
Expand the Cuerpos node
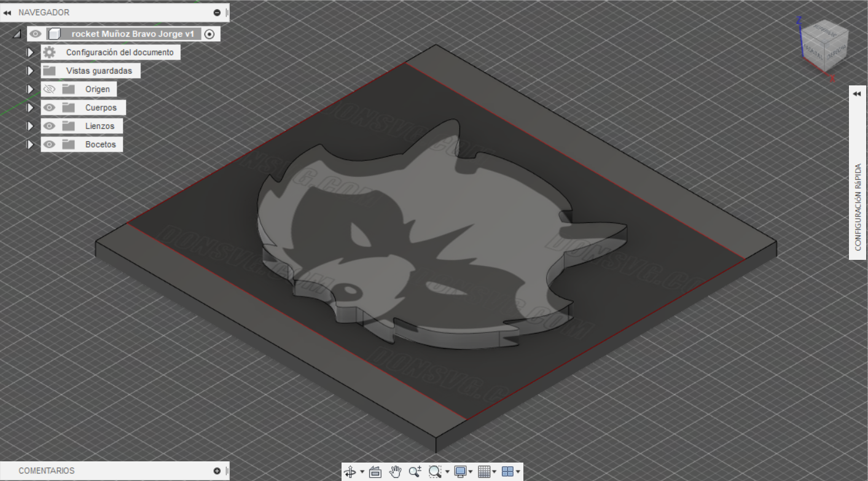30,108
